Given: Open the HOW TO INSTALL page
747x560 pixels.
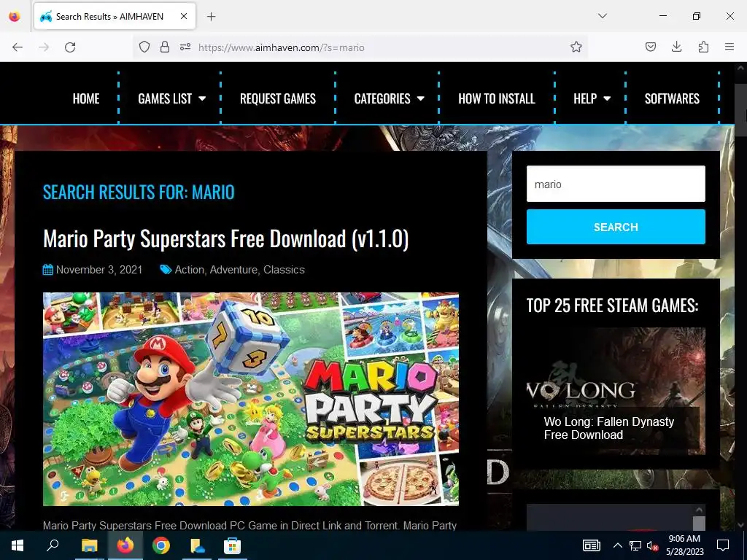Looking at the screenshot, I should [x=496, y=98].
